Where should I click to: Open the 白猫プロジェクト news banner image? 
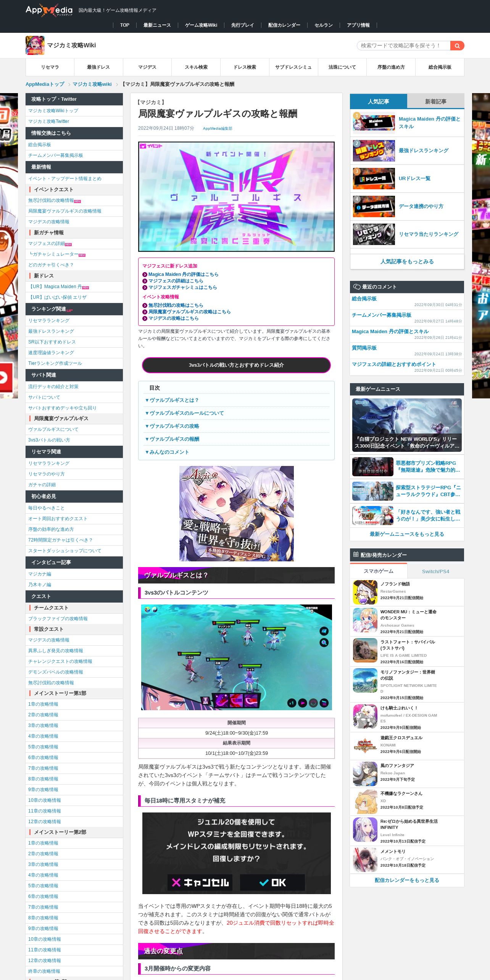tap(407, 425)
